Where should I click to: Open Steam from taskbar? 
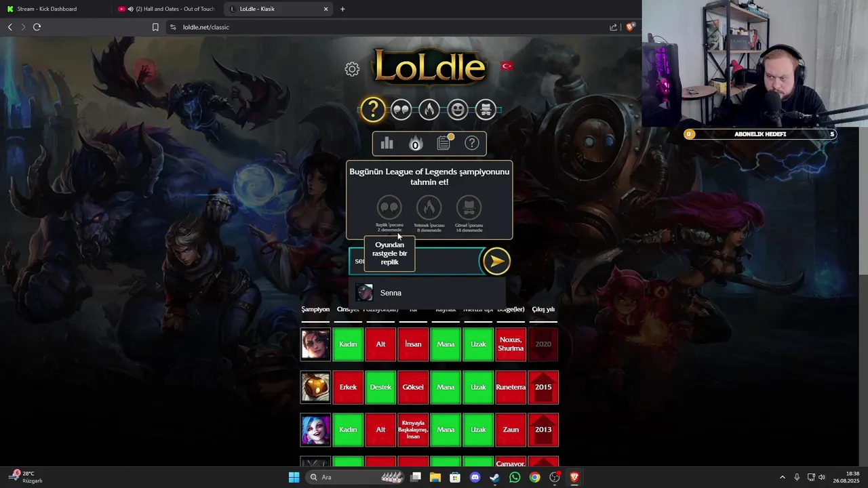pyautogui.click(x=495, y=477)
